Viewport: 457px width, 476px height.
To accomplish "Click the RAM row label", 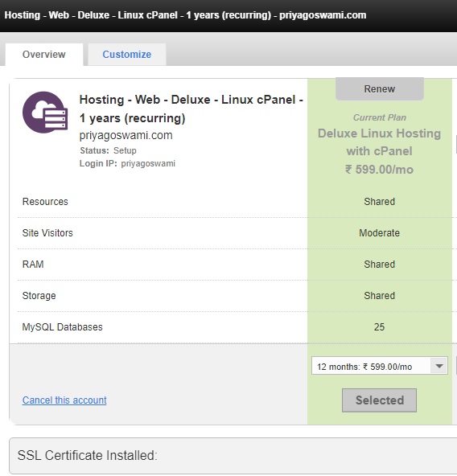I will coord(33,264).
